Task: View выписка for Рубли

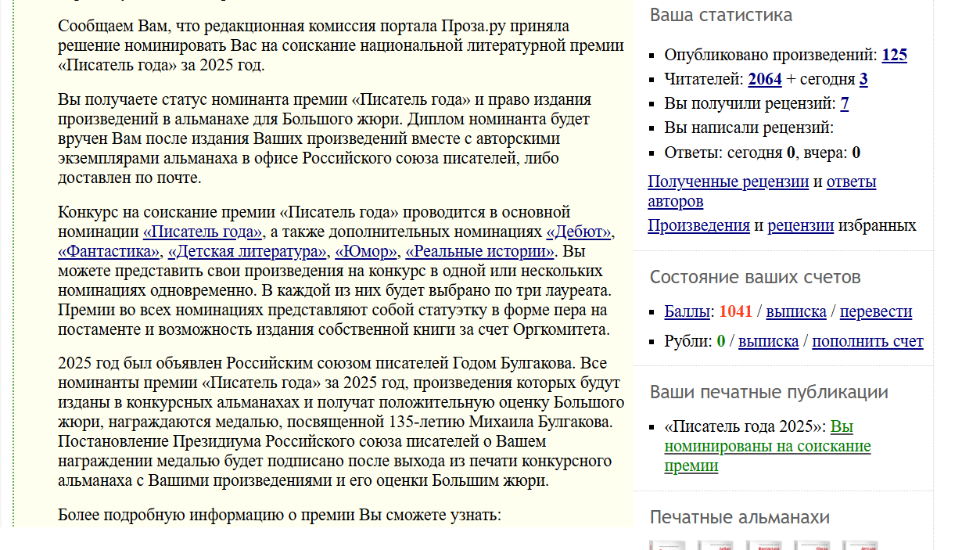Action: (768, 341)
